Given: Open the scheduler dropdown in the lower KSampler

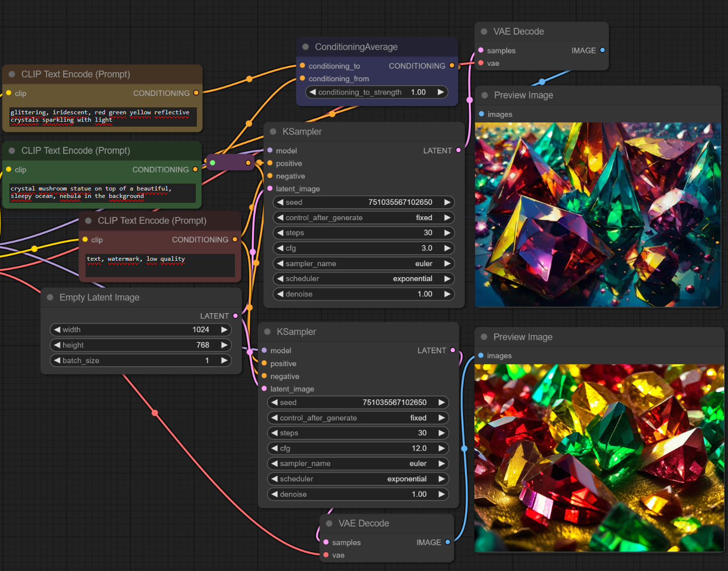Looking at the screenshot, I should [x=358, y=479].
